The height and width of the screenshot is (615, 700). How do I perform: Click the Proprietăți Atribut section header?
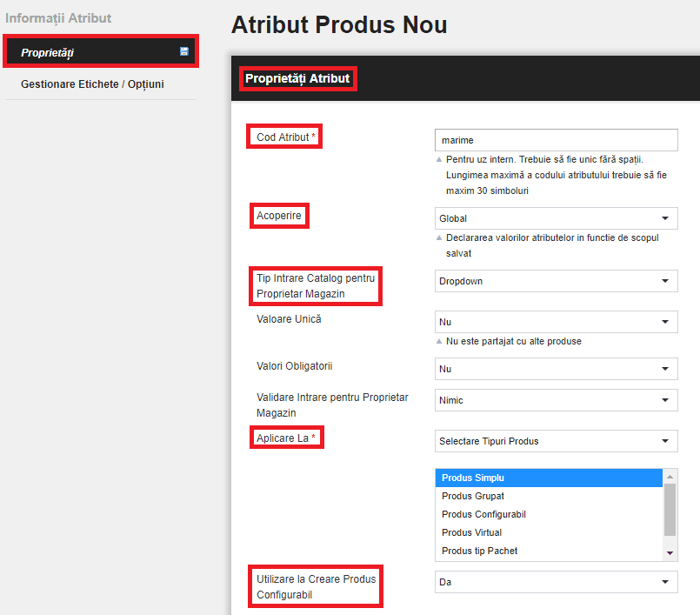[297, 78]
